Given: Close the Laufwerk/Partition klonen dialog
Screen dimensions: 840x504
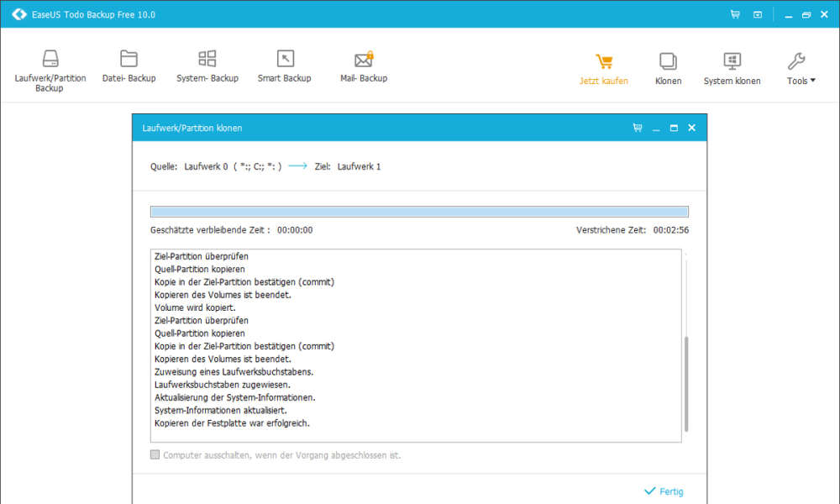Looking at the screenshot, I should 691,128.
